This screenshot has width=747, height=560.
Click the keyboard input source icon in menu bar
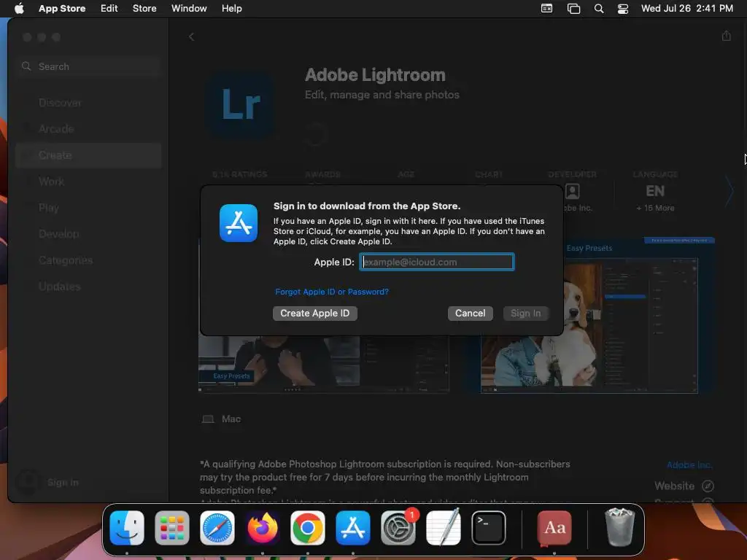tap(547, 8)
